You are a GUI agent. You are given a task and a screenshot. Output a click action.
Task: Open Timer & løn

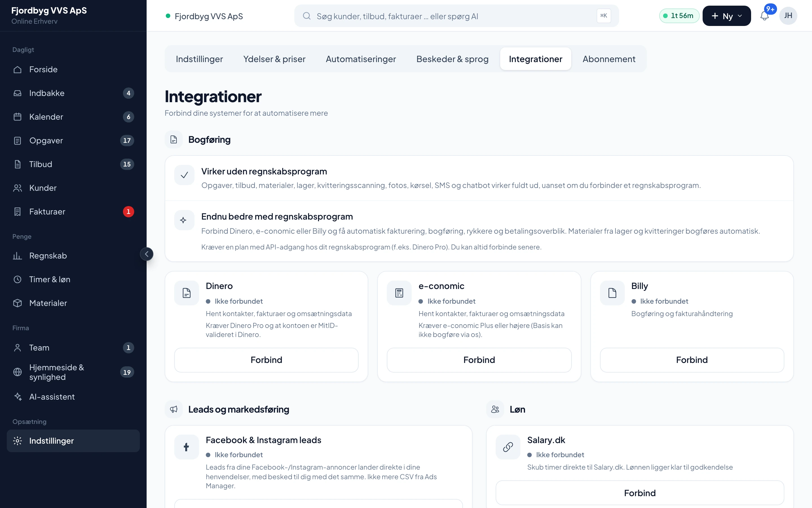click(x=73, y=279)
